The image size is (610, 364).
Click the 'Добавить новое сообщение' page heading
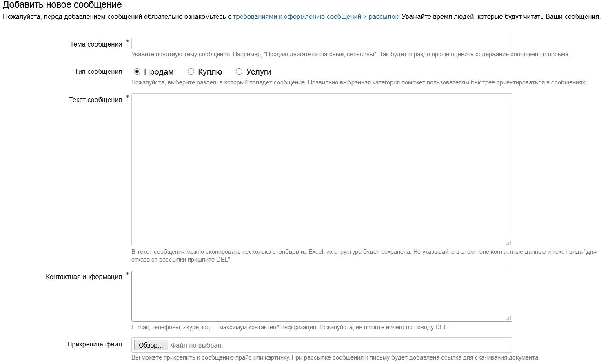tap(62, 5)
